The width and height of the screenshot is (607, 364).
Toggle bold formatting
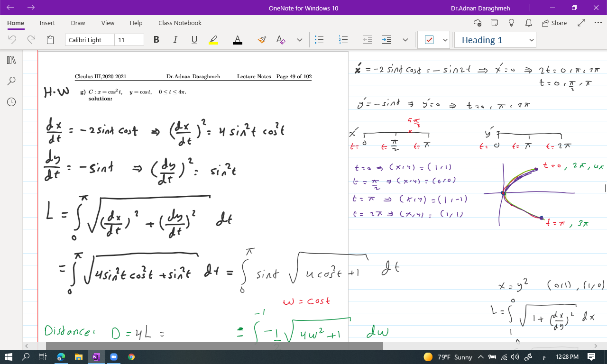coord(156,40)
